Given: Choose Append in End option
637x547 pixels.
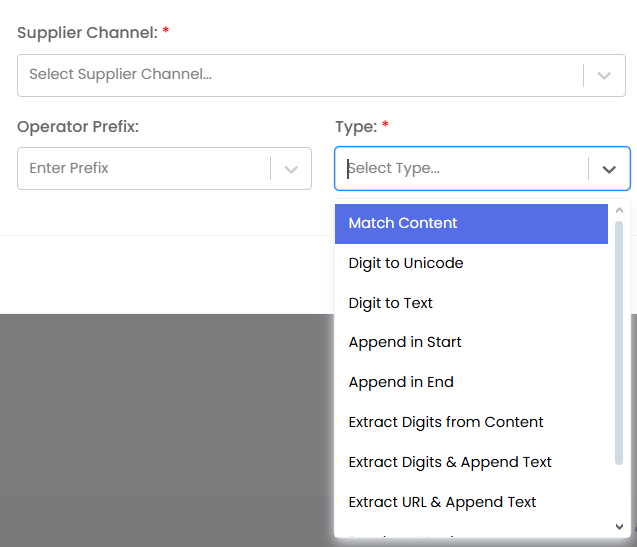Looking at the screenshot, I should (x=401, y=382).
